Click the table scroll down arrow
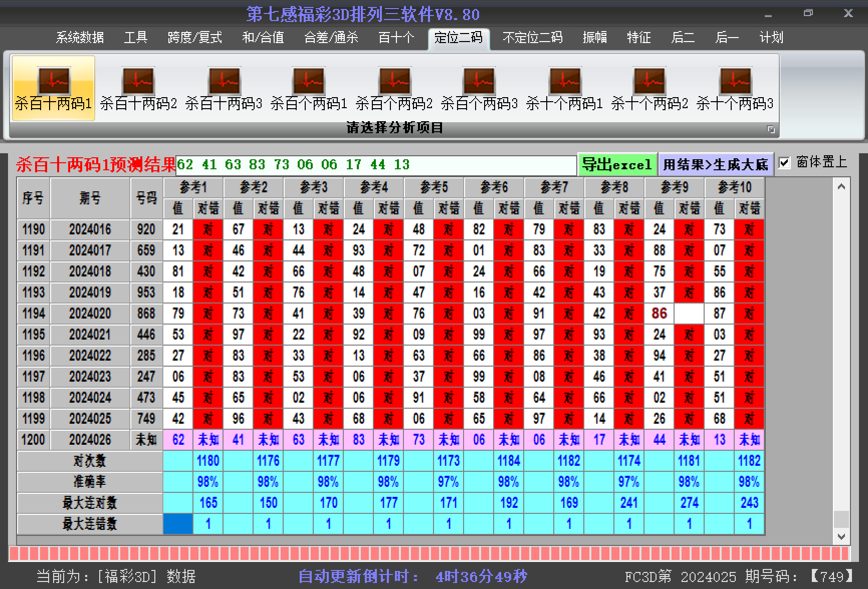Screen dimensions: 868x589 click(841, 536)
